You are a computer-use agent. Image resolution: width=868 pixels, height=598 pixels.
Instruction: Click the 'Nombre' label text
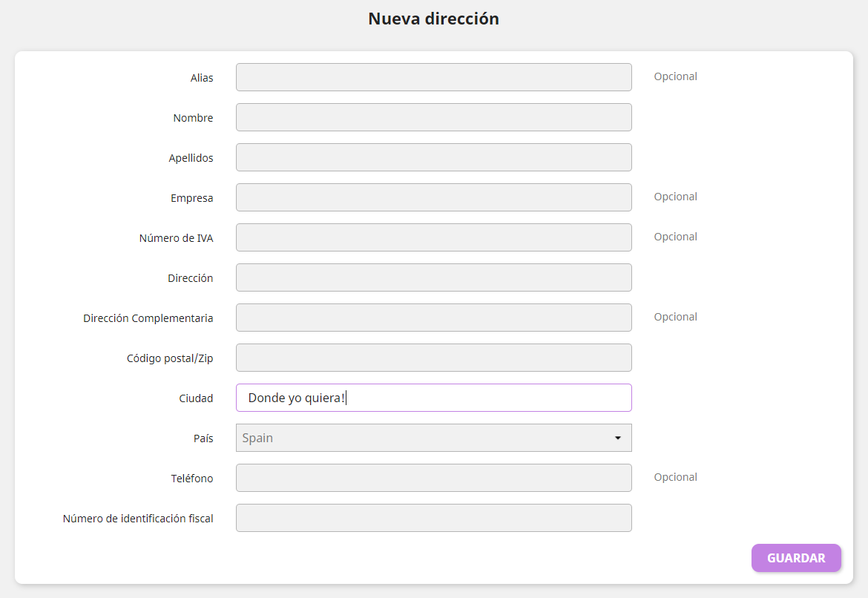193,118
